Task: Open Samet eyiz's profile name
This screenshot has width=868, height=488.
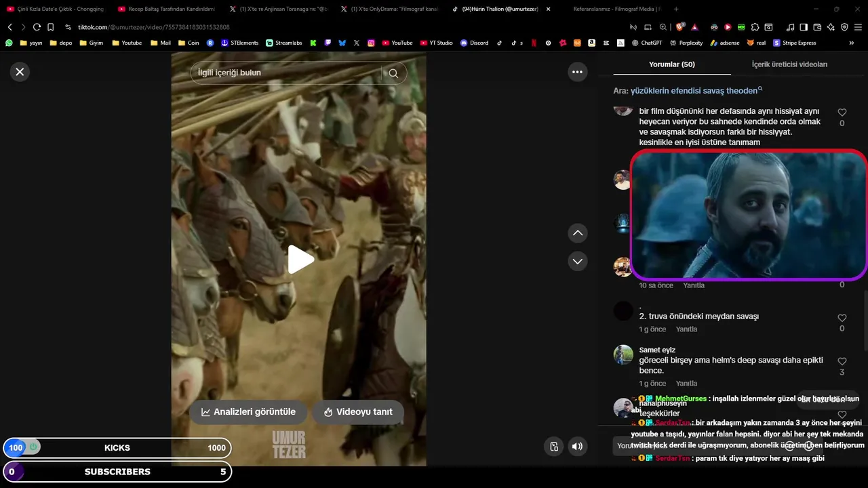Action: (x=657, y=350)
